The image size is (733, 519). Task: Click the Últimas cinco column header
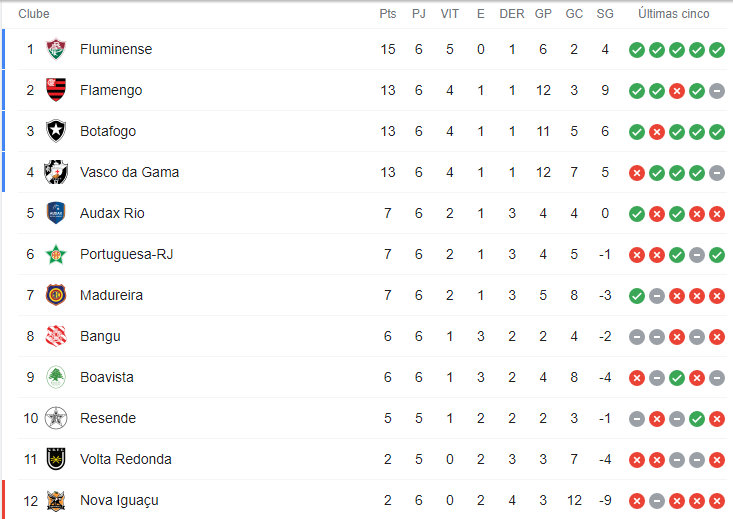pyautogui.click(x=674, y=14)
